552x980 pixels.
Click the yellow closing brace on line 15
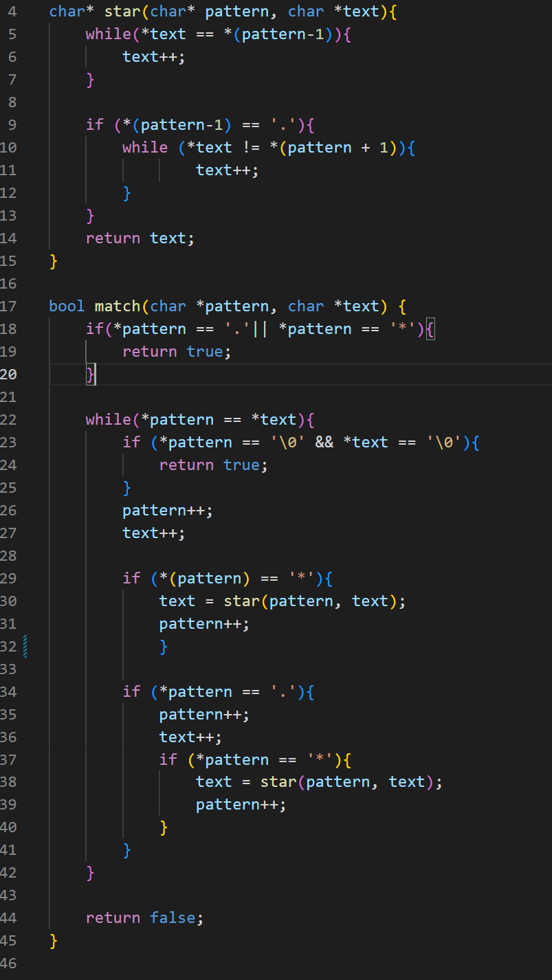(x=54, y=261)
